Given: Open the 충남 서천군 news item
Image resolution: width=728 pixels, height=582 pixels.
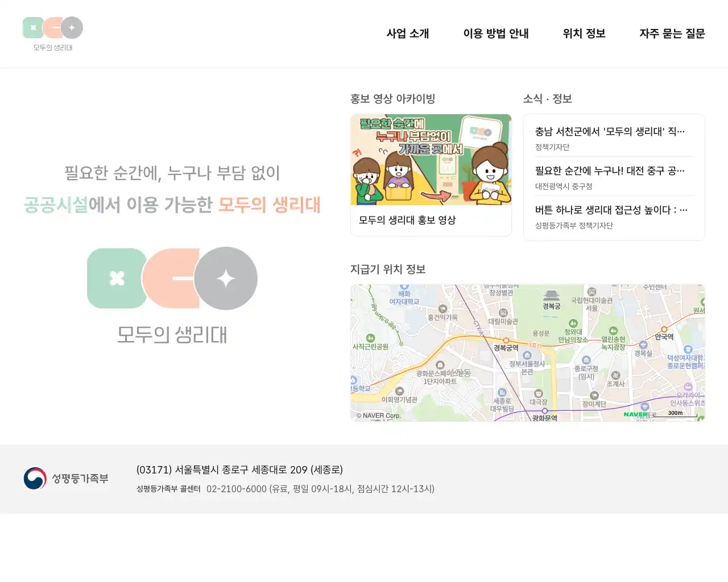Looking at the screenshot, I should (x=614, y=138).
